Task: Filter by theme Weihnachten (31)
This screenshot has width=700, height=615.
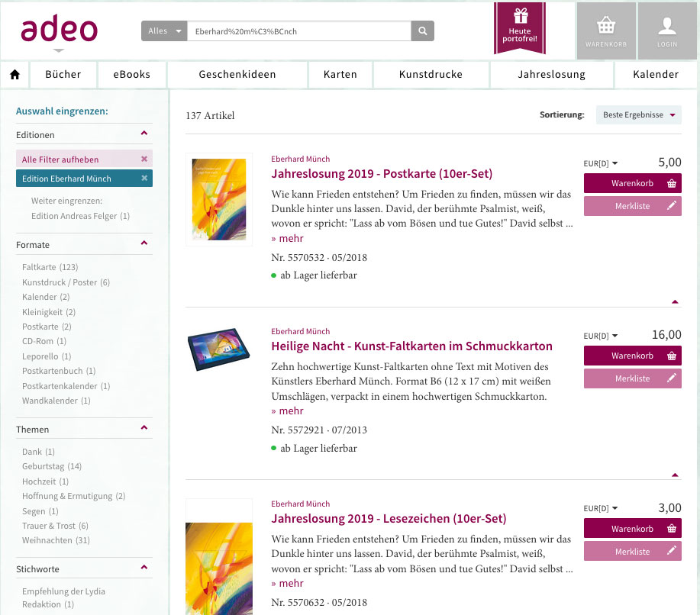Action: 56,540
